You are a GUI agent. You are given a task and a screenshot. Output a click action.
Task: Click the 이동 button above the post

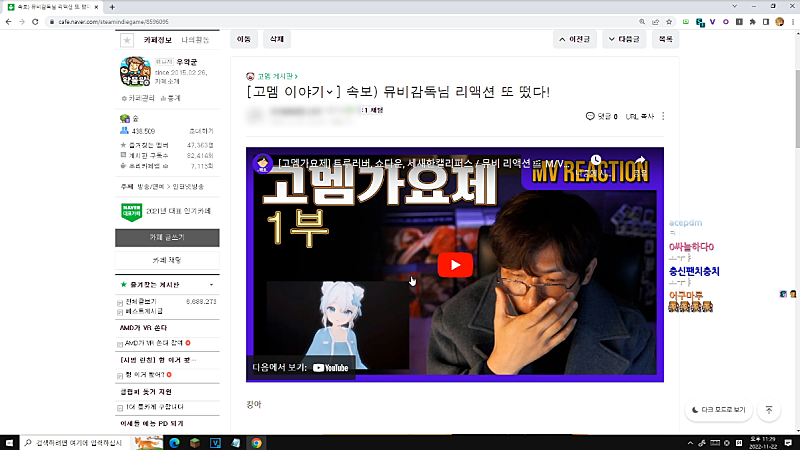pos(244,39)
